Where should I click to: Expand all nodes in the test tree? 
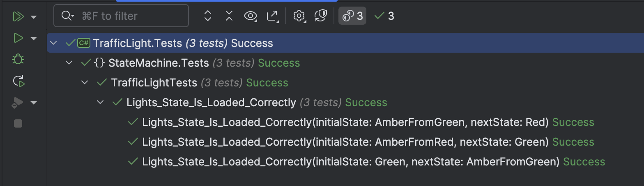208,16
